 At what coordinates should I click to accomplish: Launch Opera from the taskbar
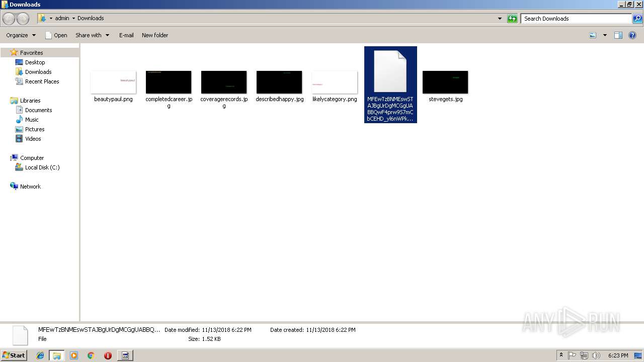tap(108, 355)
